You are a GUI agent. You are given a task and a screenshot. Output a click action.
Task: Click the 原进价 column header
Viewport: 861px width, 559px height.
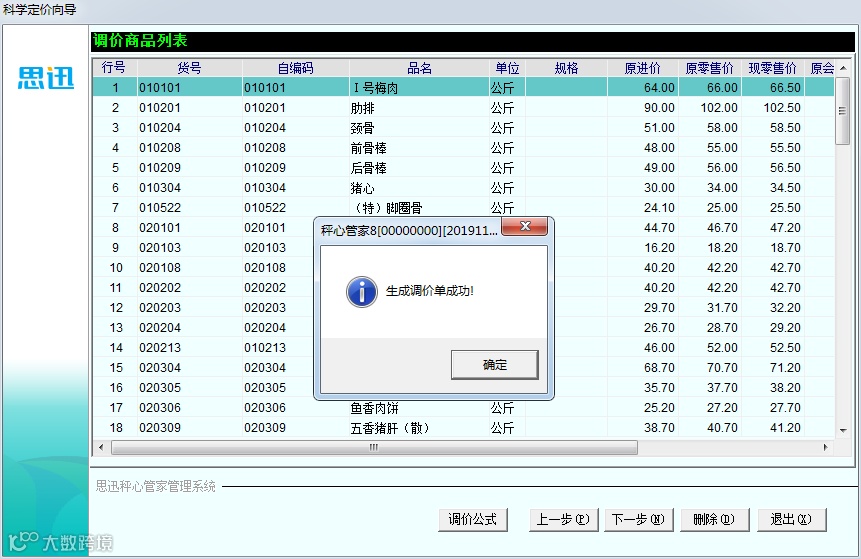click(x=642, y=68)
